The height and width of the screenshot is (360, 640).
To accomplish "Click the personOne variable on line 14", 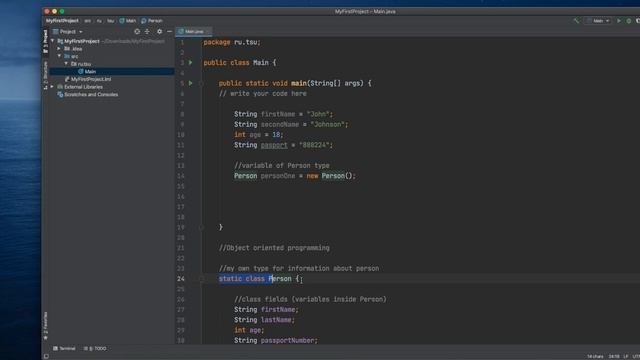I will coord(278,176).
